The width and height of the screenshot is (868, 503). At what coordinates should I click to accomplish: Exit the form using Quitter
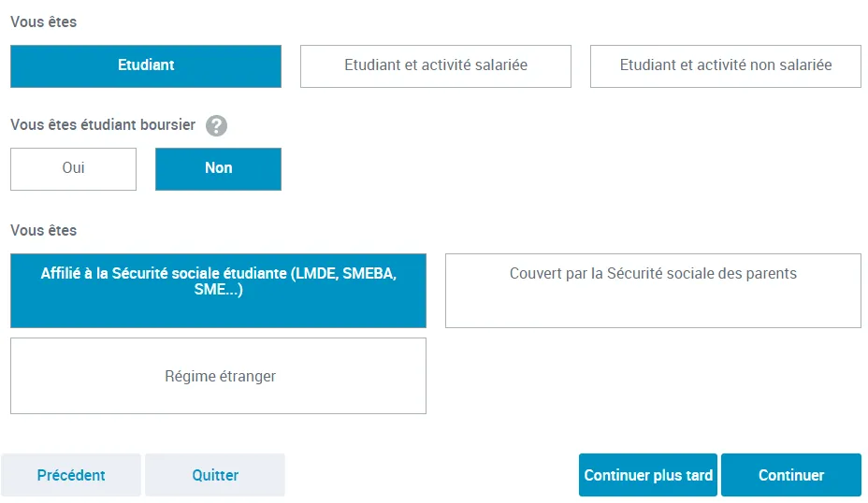[215, 475]
